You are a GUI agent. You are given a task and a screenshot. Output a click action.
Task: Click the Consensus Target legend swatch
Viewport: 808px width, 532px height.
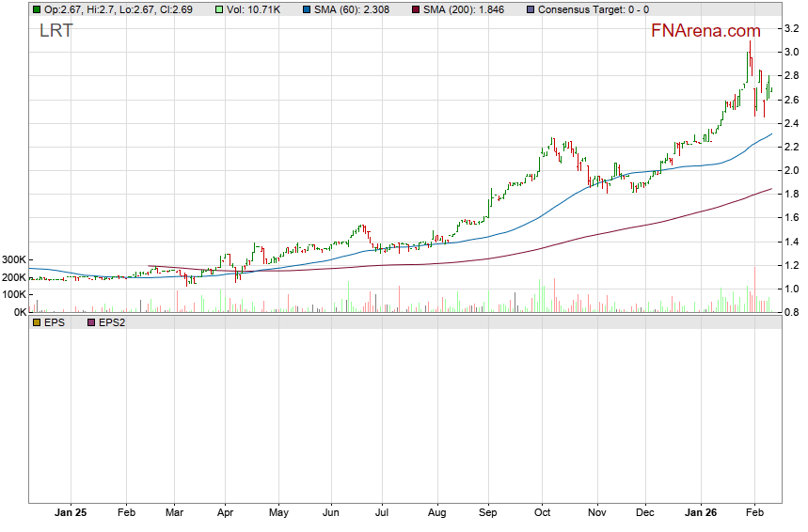pos(530,9)
